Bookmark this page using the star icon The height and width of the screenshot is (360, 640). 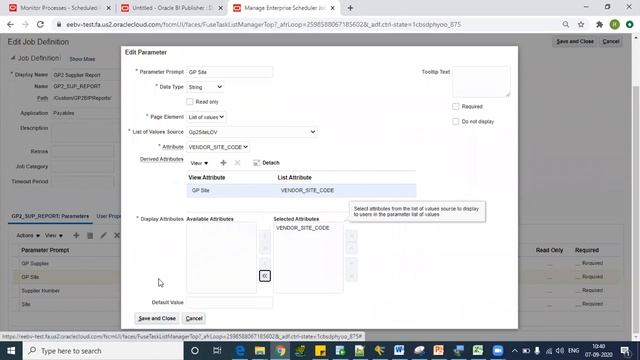click(x=581, y=24)
